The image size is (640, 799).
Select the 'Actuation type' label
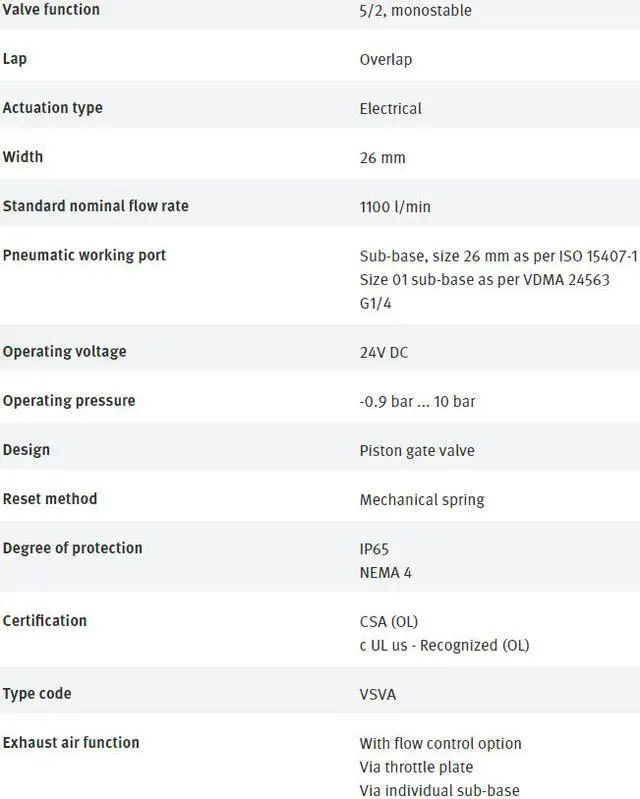click(52, 108)
